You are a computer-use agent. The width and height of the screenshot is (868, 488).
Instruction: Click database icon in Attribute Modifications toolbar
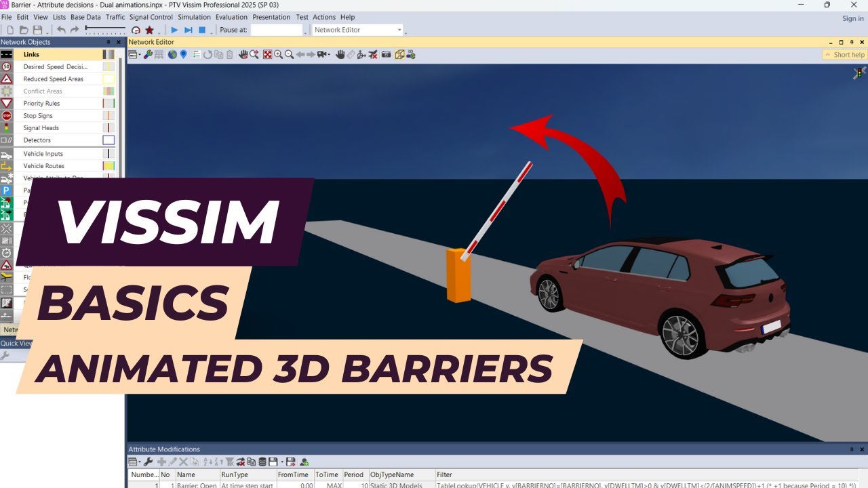pyautogui.click(x=262, y=462)
